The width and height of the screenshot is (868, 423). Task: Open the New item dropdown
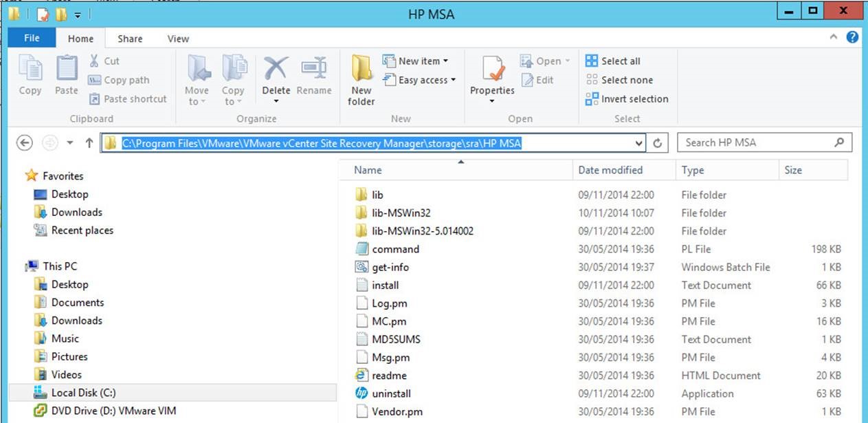click(x=416, y=61)
